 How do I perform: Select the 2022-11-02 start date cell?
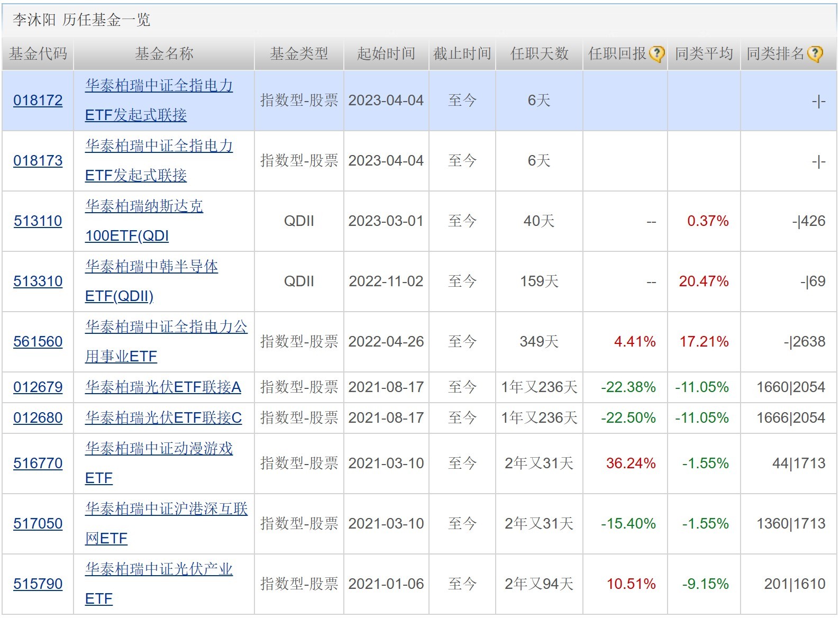click(386, 281)
